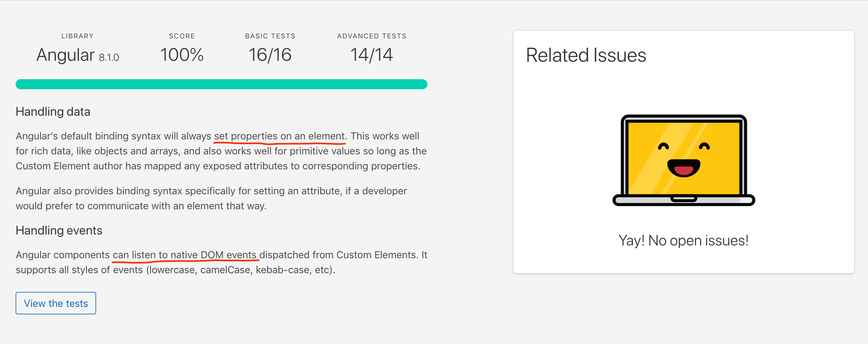The image size is (868, 344).
Task: Click the 16/16 basic tests count
Action: [270, 55]
